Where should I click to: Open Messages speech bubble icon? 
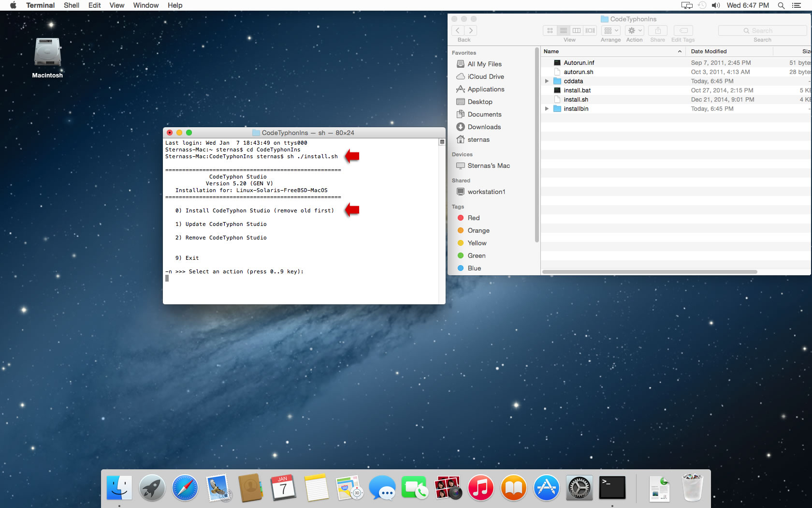[x=382, y=488]
